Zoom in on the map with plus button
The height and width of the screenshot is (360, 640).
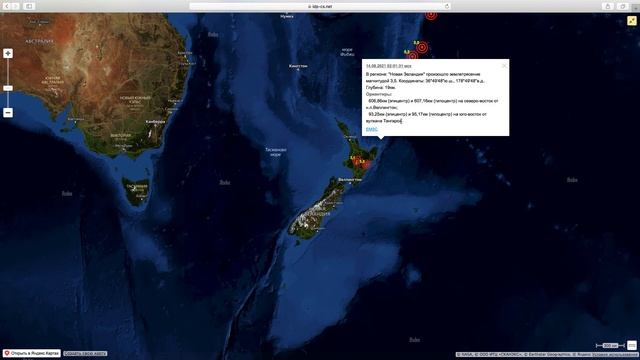8,53
